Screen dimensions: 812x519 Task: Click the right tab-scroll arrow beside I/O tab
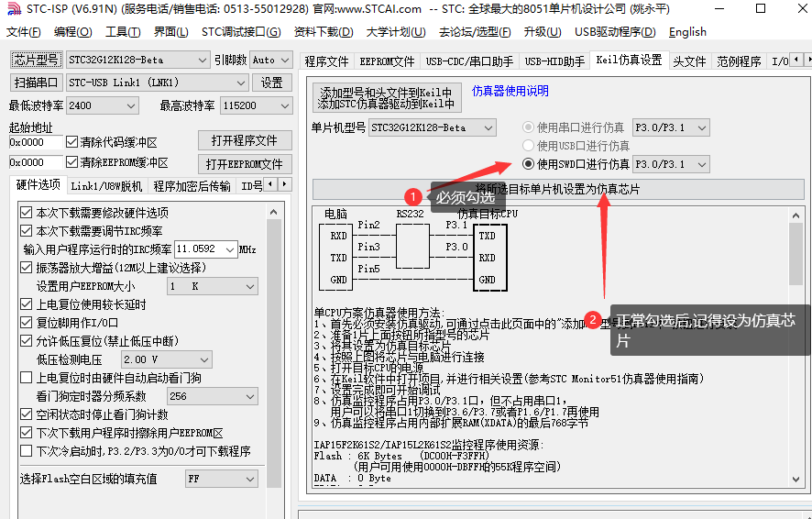click(807, 60)
